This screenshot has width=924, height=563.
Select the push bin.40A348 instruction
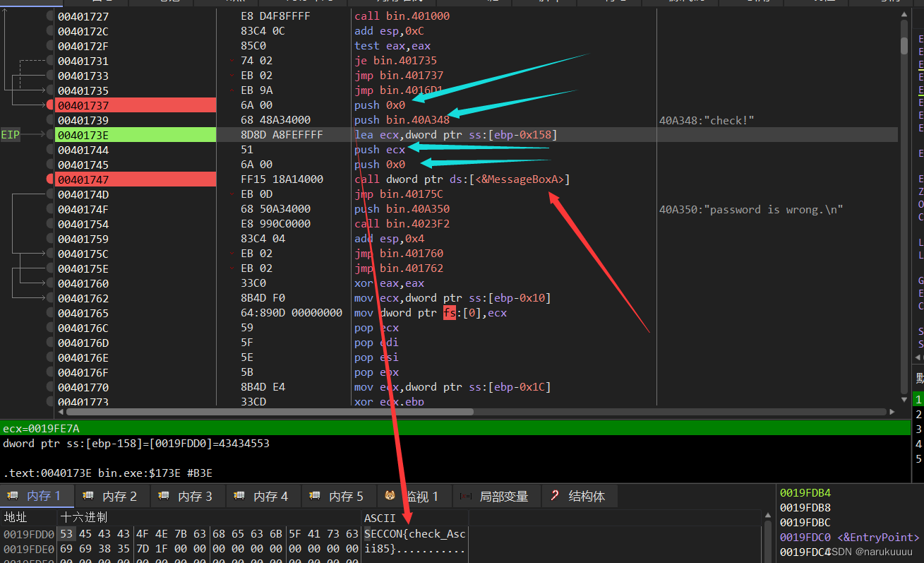(402, 120)
